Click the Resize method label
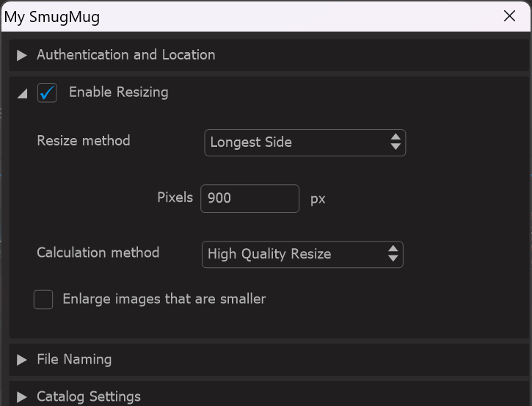Screen dimensions: 532x406 coord(84,140)
